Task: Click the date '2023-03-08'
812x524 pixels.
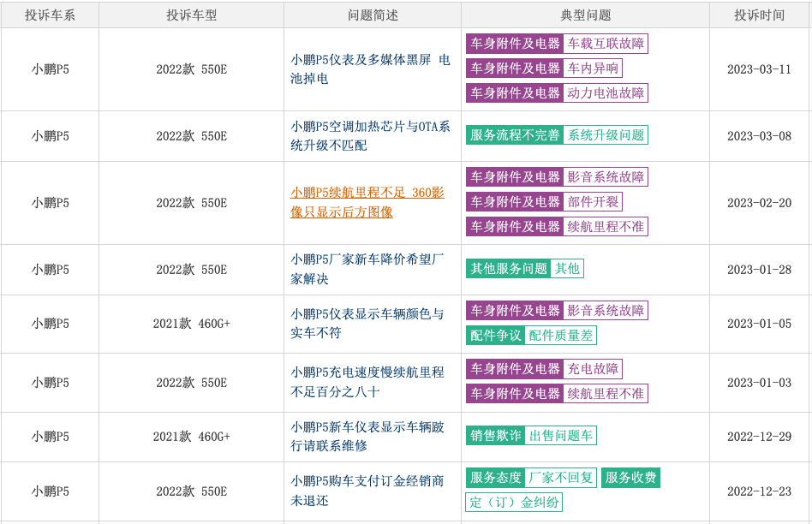Action: 759,136
